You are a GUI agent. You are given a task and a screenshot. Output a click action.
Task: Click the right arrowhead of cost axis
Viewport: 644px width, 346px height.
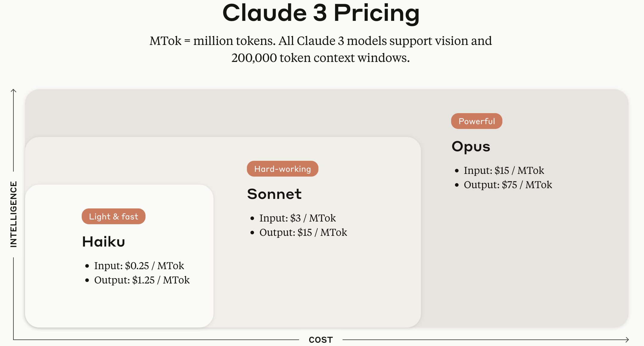click(627, 339)
